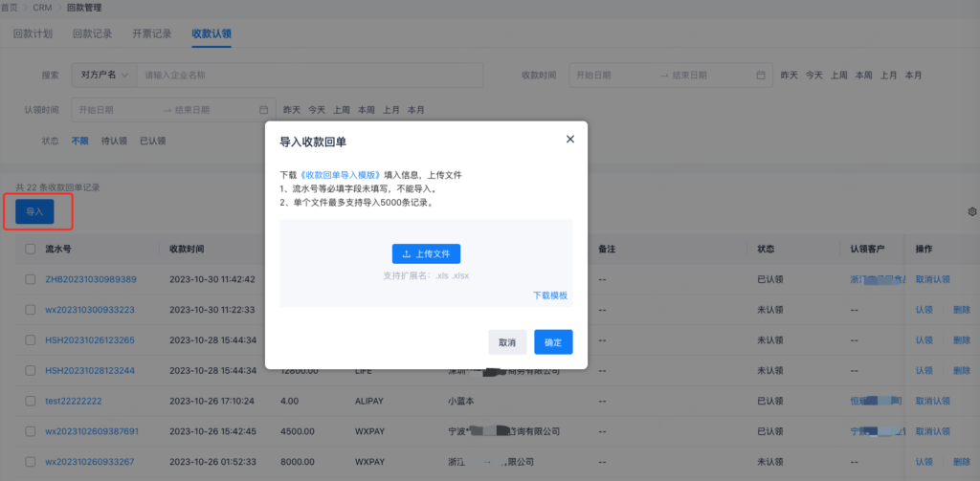The width and height of the screenshot is (980, 481).
Task: Click the enterprise name search field
Action: tap(306, 75)
